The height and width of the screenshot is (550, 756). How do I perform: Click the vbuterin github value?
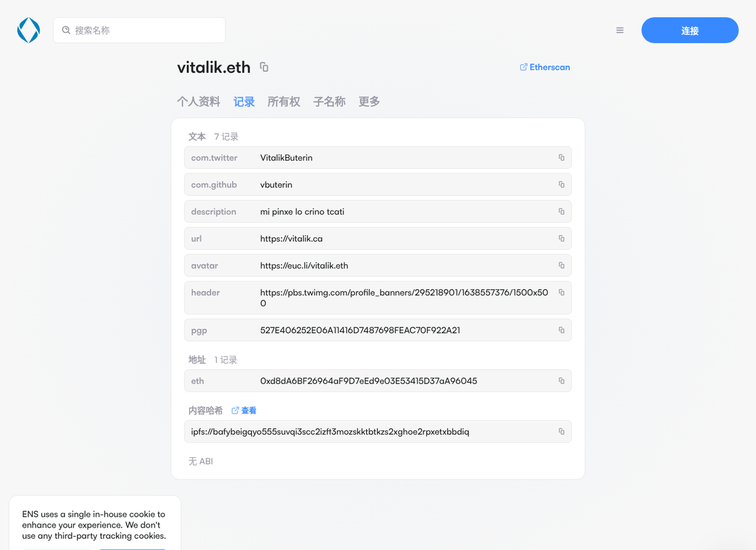pos(276,185)
